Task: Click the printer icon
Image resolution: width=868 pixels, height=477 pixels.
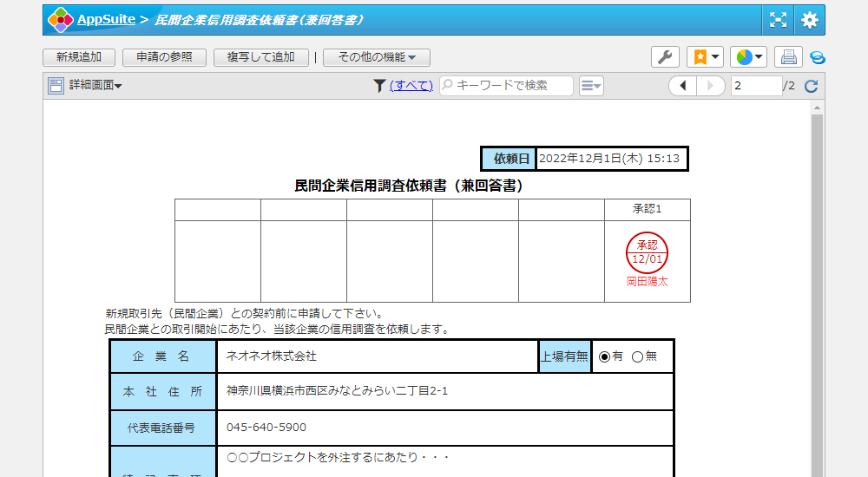Action: [788, 57]
